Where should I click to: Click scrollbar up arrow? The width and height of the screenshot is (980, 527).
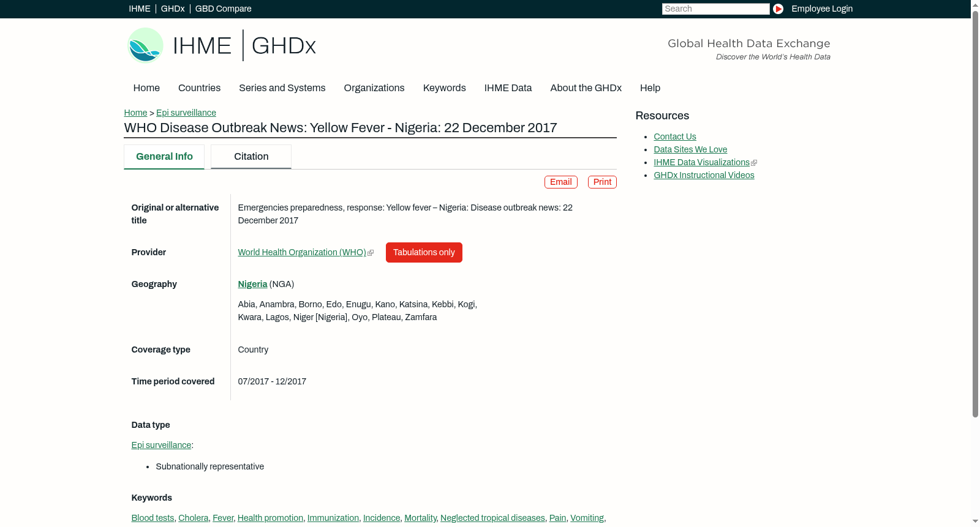(975, 5)
